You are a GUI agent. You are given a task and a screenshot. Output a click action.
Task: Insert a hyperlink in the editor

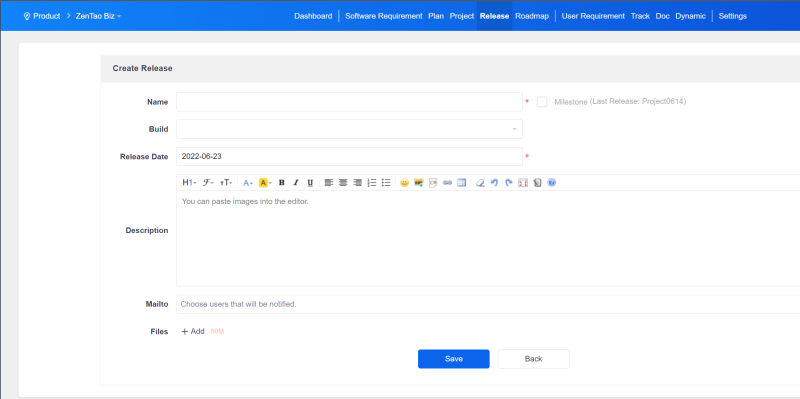click(447, 183)
